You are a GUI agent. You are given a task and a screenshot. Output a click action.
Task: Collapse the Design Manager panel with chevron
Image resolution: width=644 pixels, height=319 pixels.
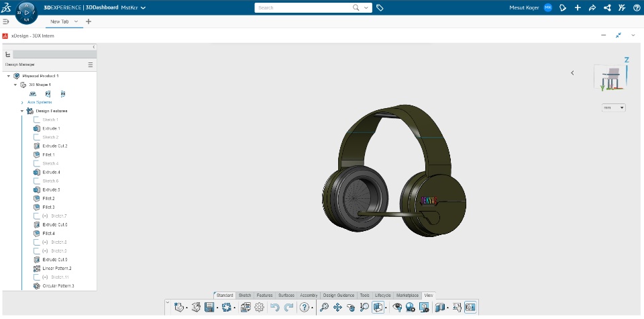click(x=94, y=47)
